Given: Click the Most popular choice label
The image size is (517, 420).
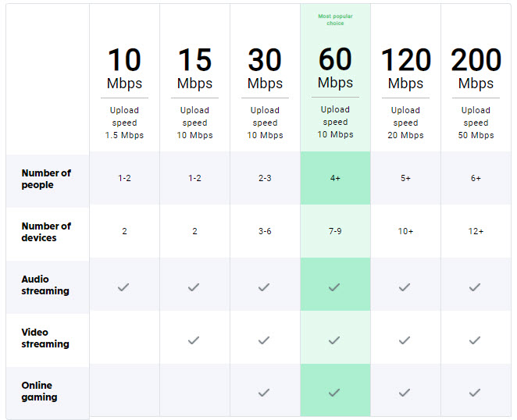Looking at the screenshot, I should coord(335,20).
